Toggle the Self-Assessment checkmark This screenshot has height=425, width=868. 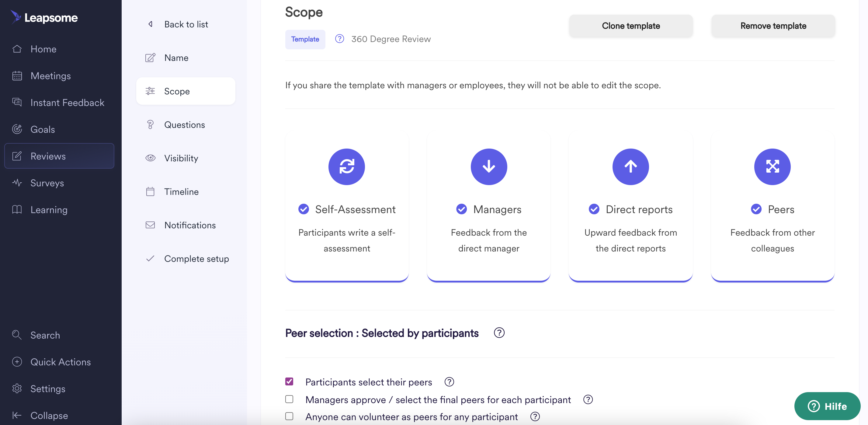coord(304,209)
